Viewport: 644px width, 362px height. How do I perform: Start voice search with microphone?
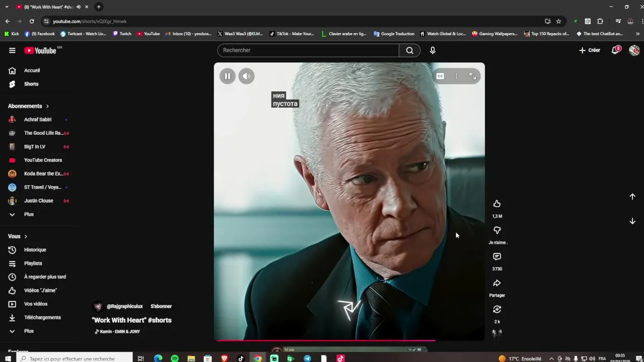pyautogui.click(x=433, y=50)
